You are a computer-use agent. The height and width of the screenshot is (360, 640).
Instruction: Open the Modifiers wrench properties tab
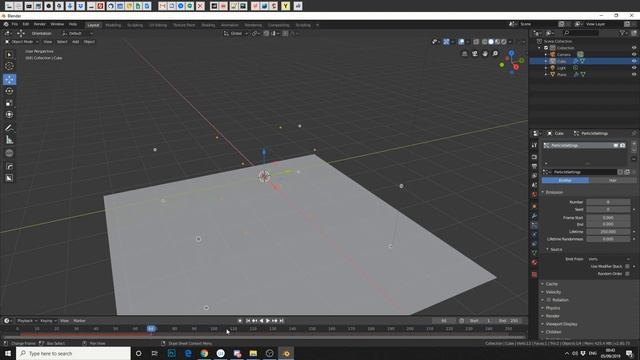pos(534,216)
